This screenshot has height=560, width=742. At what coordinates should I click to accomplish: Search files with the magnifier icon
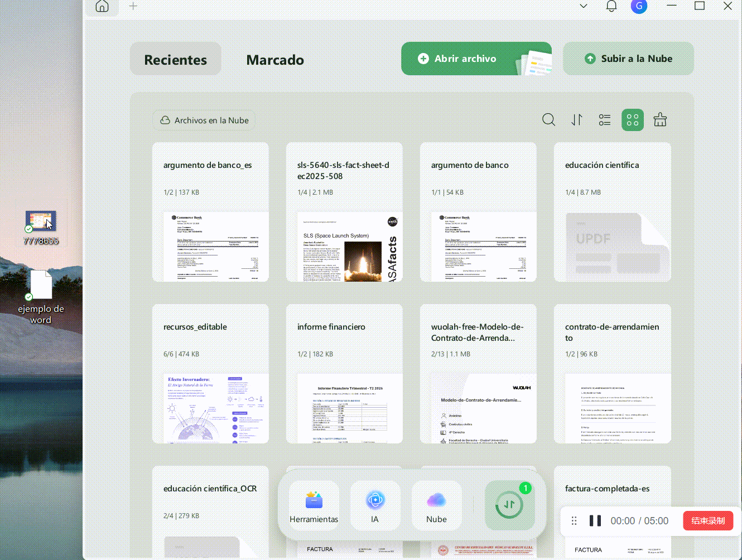(548, 120)
